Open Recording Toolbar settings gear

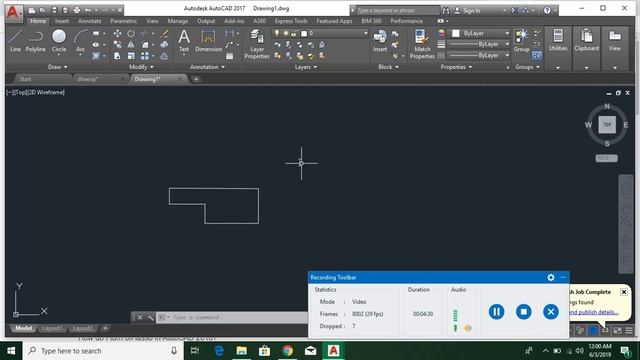(x=551, y=278)
